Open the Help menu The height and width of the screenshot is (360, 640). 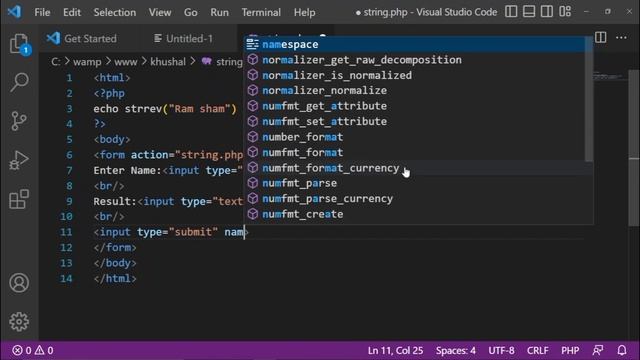click(x=304, y=12)
